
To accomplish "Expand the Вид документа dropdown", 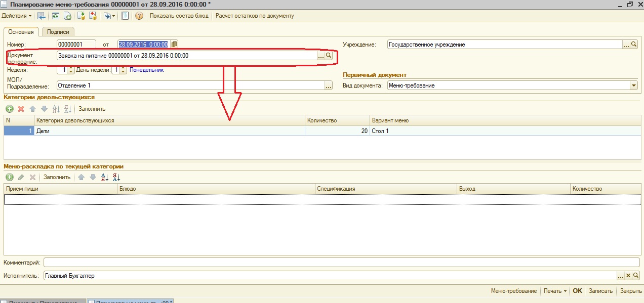I will [634, 85].
